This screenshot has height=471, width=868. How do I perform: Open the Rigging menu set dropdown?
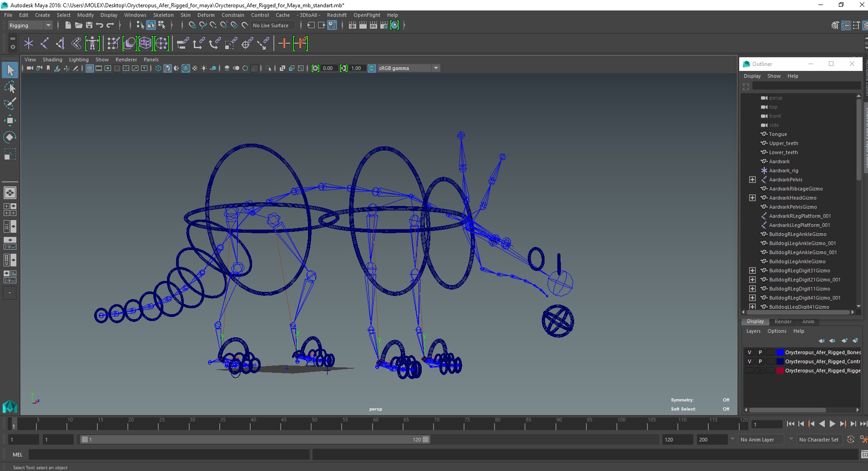30,25
